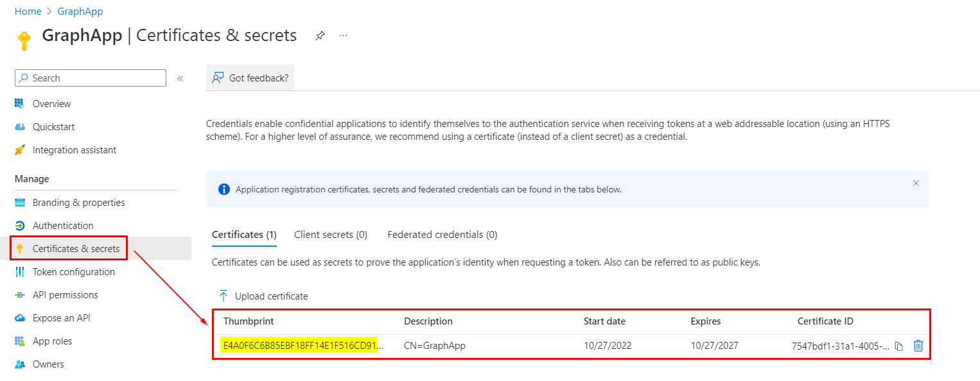Viewport: 980px width, 381px height.
Task: Open the Integration assistant
Action: 74,149
